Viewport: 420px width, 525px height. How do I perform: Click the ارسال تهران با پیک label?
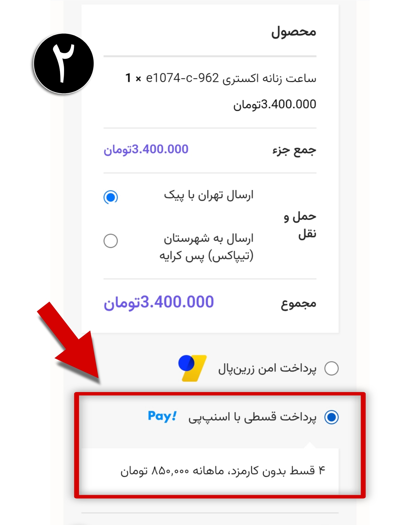[x=209, y=195]
